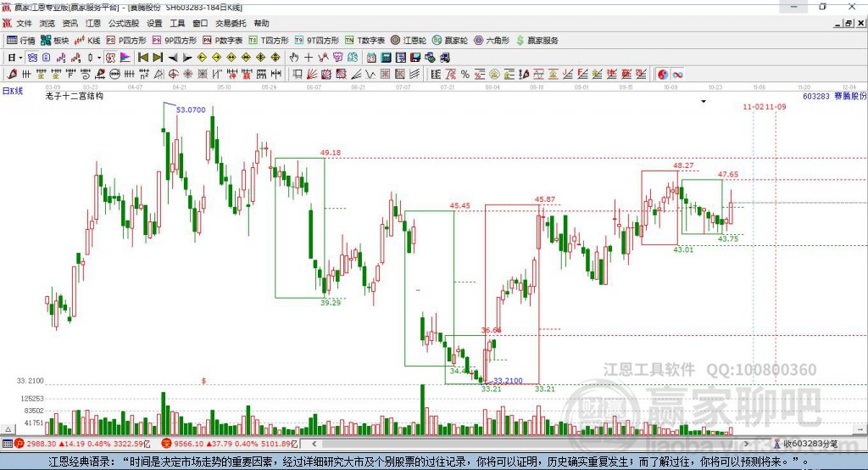Click the infinity loop icon
The width and height of the screenshot is (868, 470).
coord(677,75)
